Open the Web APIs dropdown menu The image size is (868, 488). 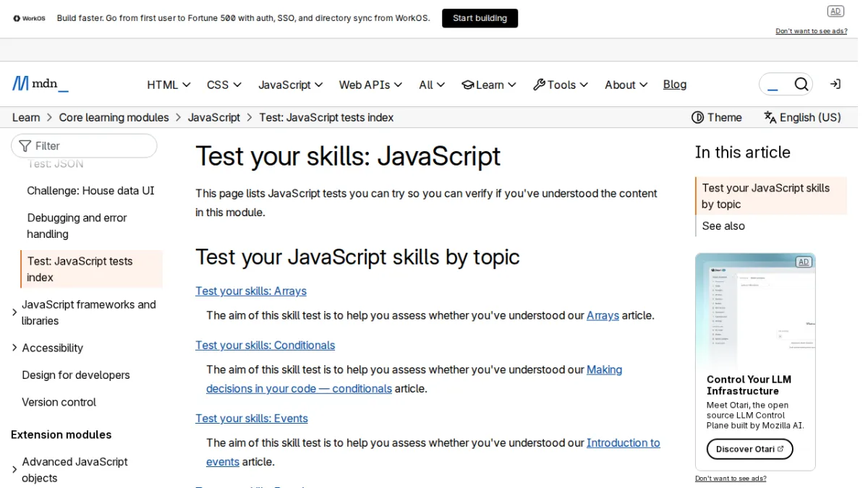tap(370, 85)
